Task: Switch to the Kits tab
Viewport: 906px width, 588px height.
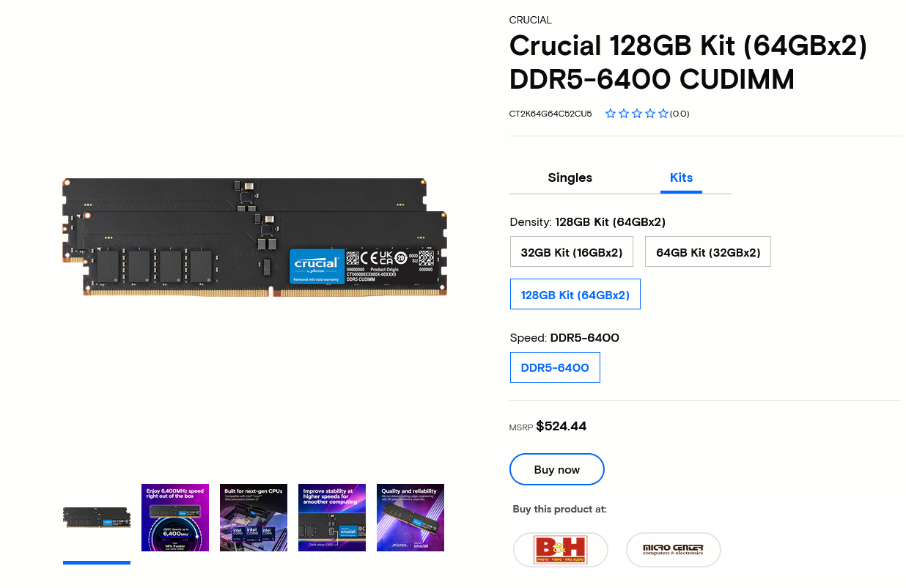Action: 681,177
